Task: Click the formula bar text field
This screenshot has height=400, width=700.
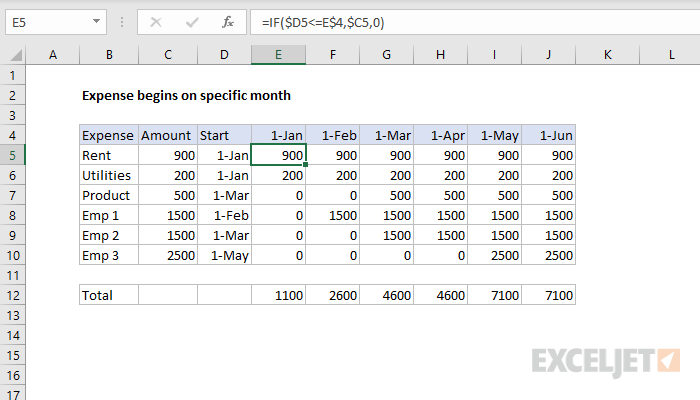Action: pos(475,22)
